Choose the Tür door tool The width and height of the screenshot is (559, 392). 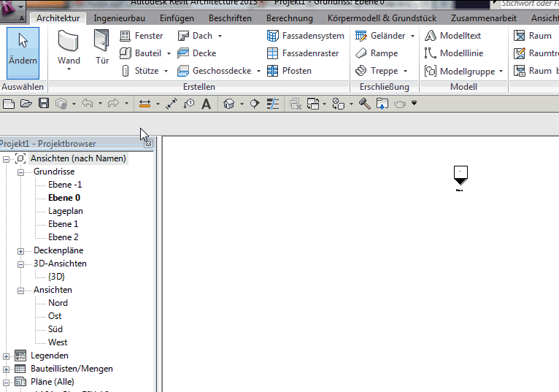pyautogui.click(x=102, y=47)
